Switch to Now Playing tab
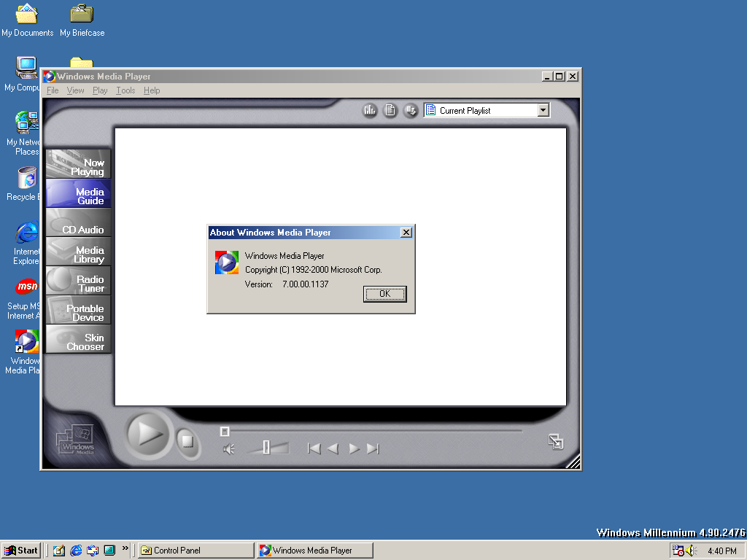Image resolution: width=747 pixels, height=560 pixels. click(x=79, y=164)
